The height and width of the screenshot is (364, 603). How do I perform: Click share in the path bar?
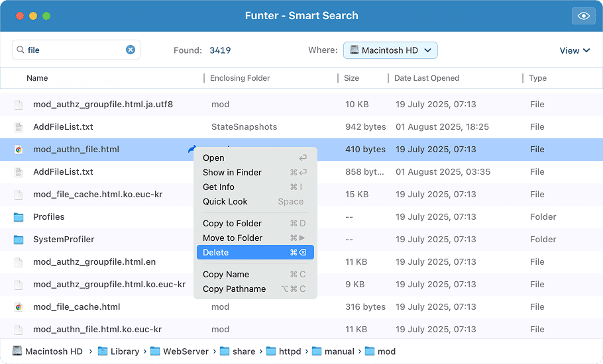(244, 351)
